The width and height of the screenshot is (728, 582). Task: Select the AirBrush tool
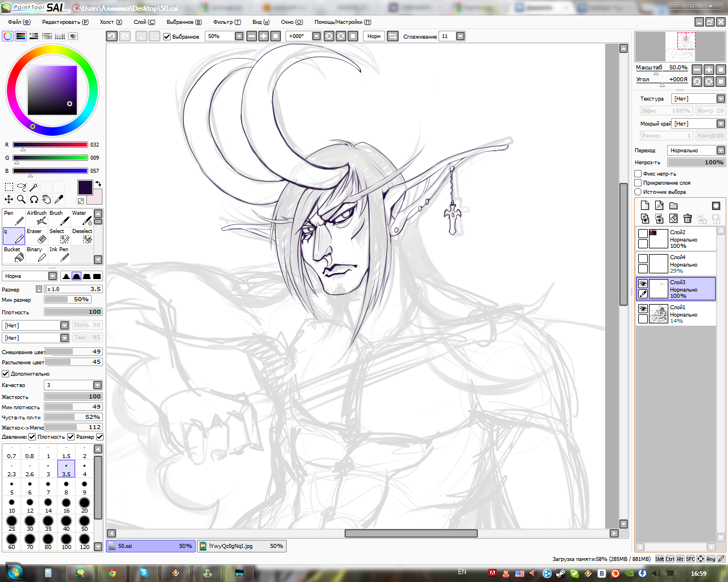[36, 218]
